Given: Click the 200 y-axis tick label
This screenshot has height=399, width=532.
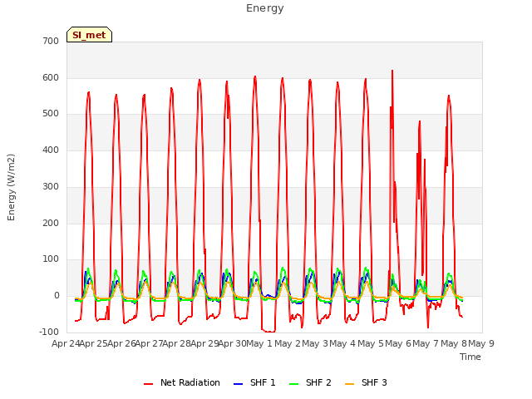Looking at the screenshot, I should (x=51, y=224).
